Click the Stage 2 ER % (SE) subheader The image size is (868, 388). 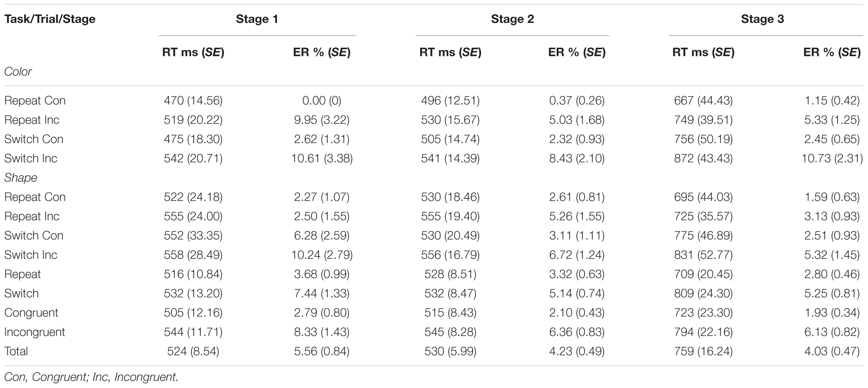577,52
